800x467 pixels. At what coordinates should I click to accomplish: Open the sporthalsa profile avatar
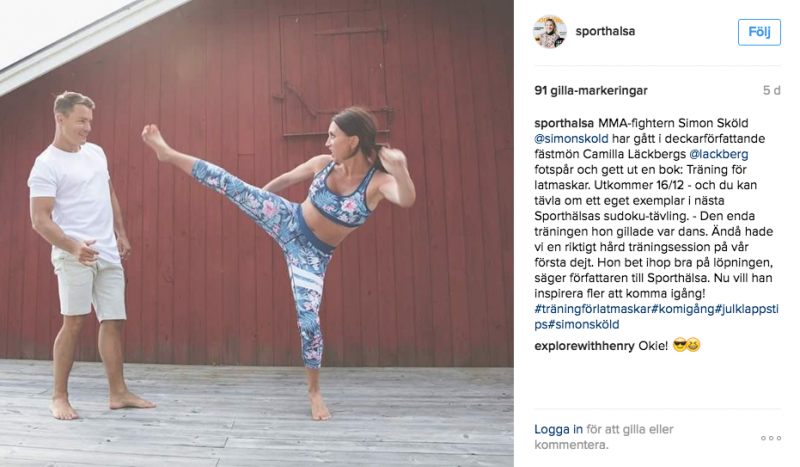coord(550,32)
